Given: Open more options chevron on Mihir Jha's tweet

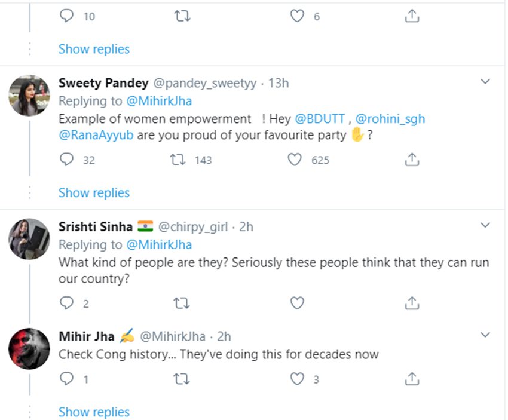Looking at the screenshot, I should pyautogui.click(x=485, y=335).
